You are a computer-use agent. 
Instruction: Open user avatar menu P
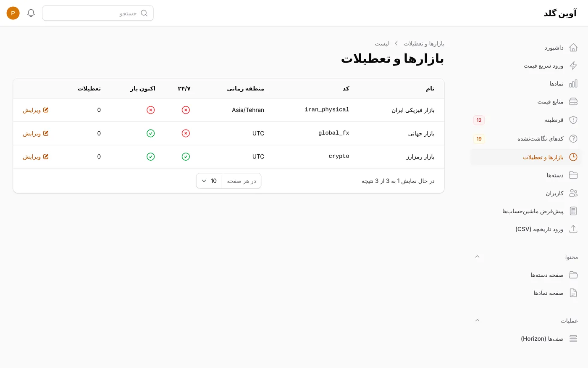13,13
